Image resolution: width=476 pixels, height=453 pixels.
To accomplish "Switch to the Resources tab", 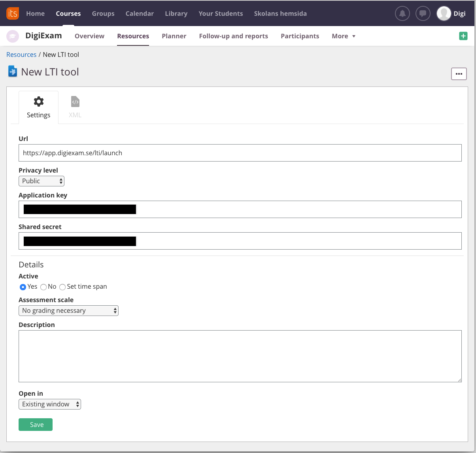I will click(x=133, y=36).
